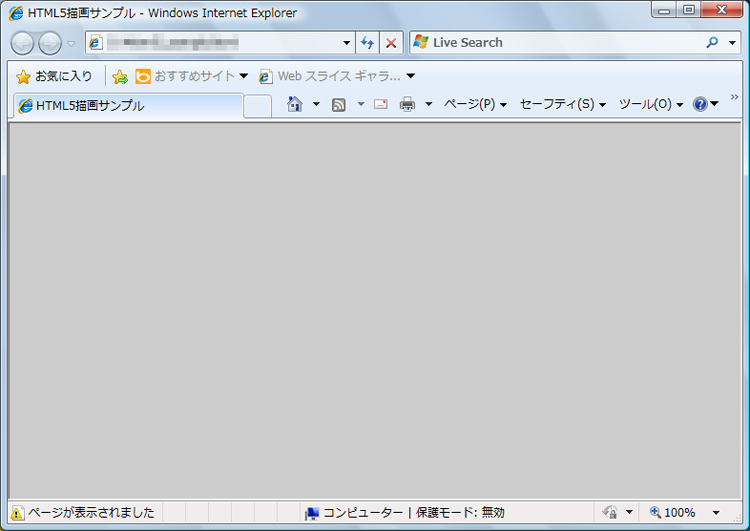Expand the feeds dropdown arrow
Viewport: 750px width, 531px height.
(361, 104)
